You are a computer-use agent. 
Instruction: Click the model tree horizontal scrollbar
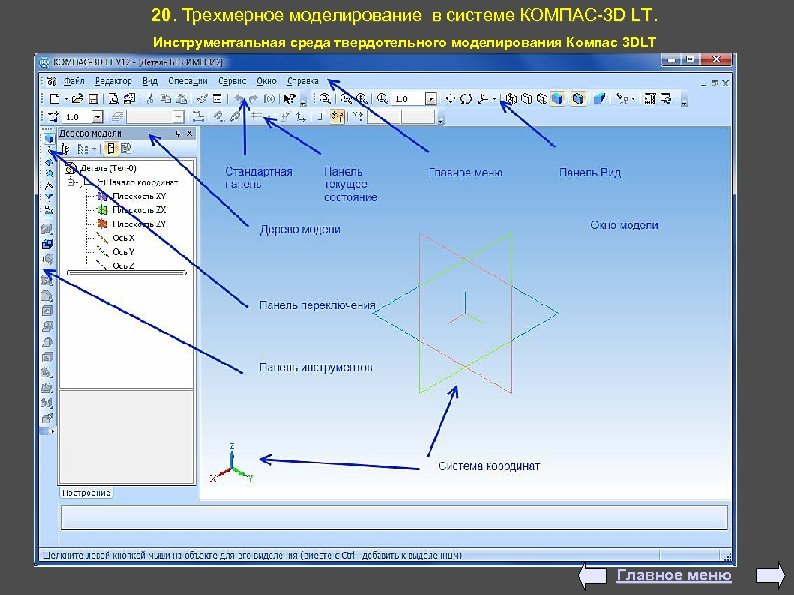(127, 273)
